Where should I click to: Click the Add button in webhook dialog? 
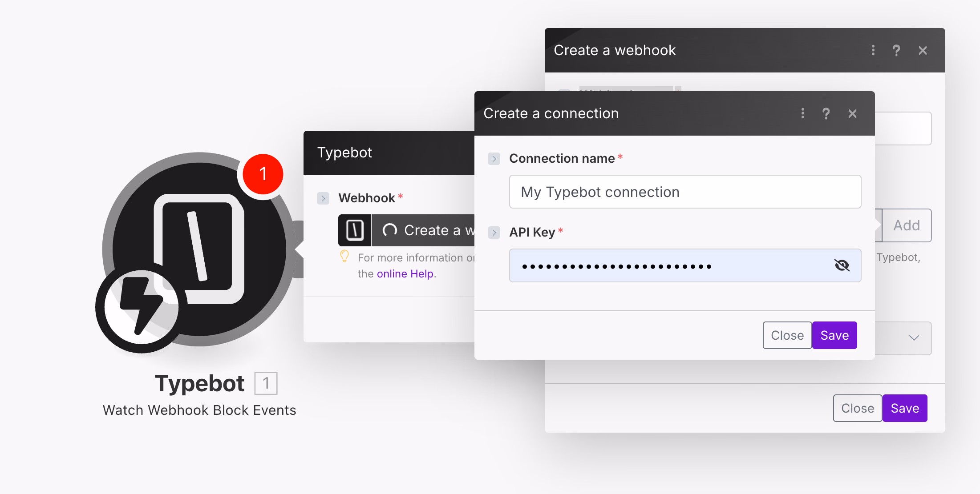coord(907,225)
